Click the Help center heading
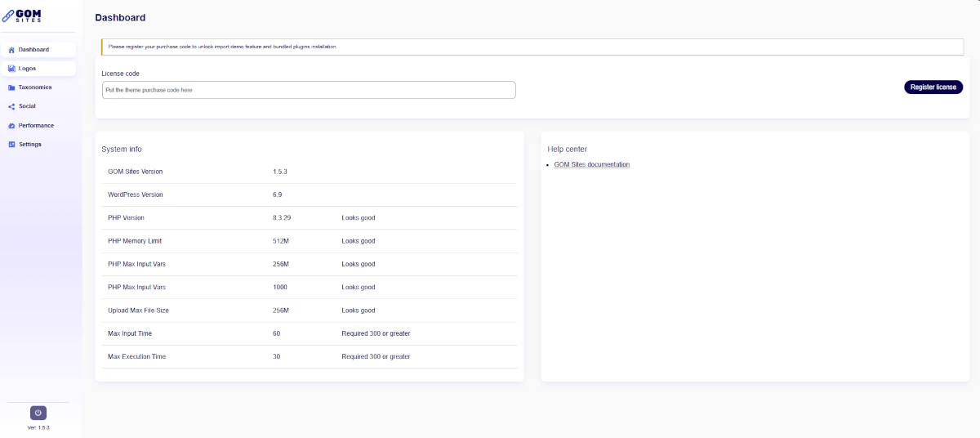 point(567,150)
